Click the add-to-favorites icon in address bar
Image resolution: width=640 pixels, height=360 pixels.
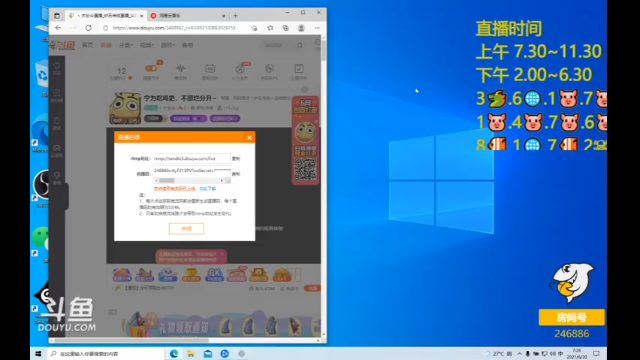[254, 28]
